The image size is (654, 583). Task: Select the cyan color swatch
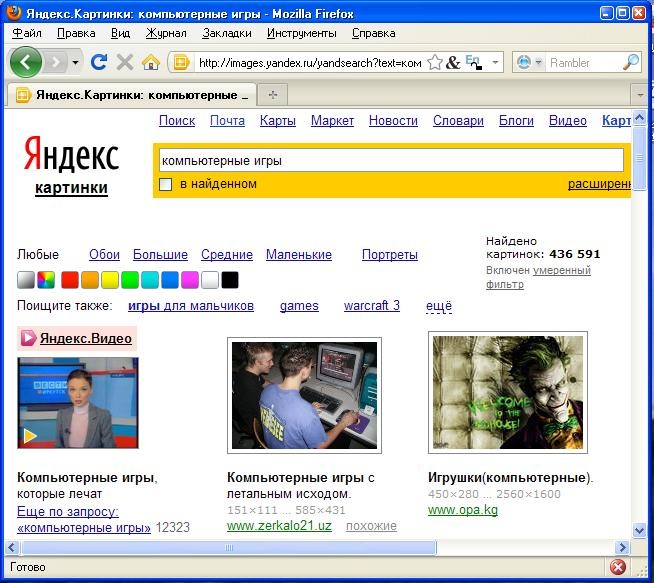(x=150, y=280)
